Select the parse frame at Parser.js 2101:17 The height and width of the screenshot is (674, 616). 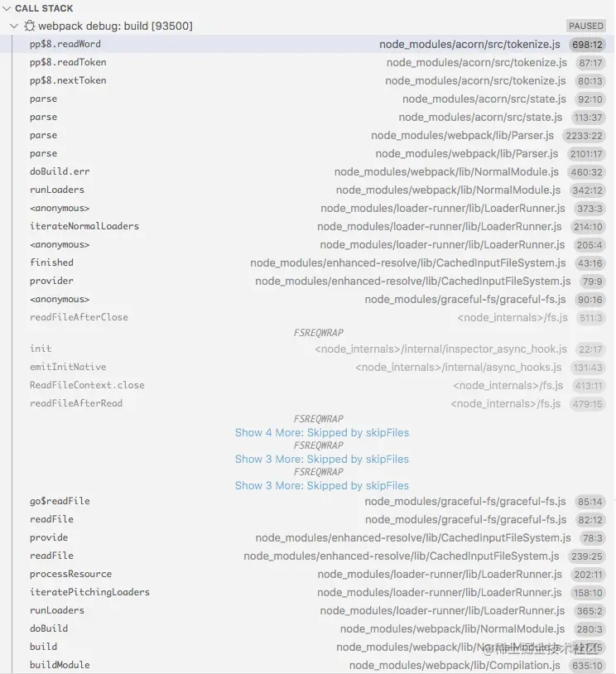click(x=308, y=153)
